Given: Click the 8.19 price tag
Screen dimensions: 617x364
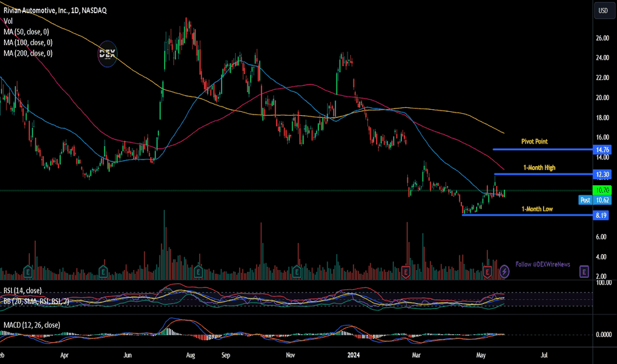Looking at the screenshot, I should (601, 215).
